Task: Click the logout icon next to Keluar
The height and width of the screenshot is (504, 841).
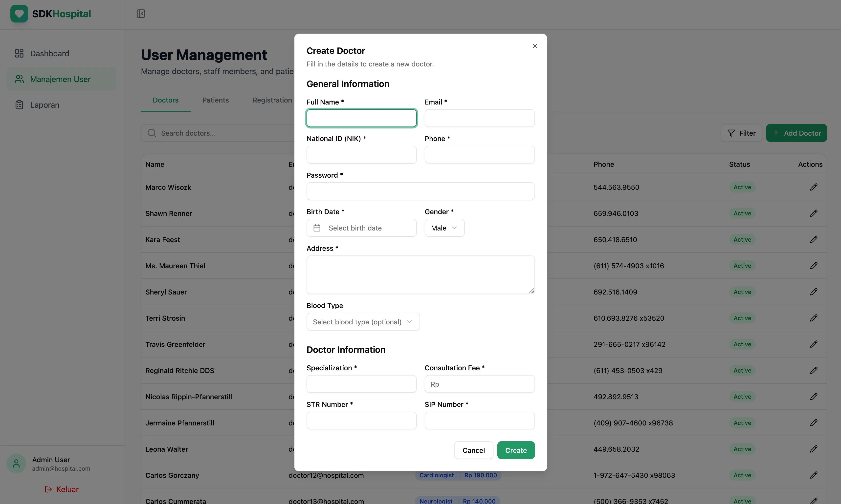Action: [49, 489]
